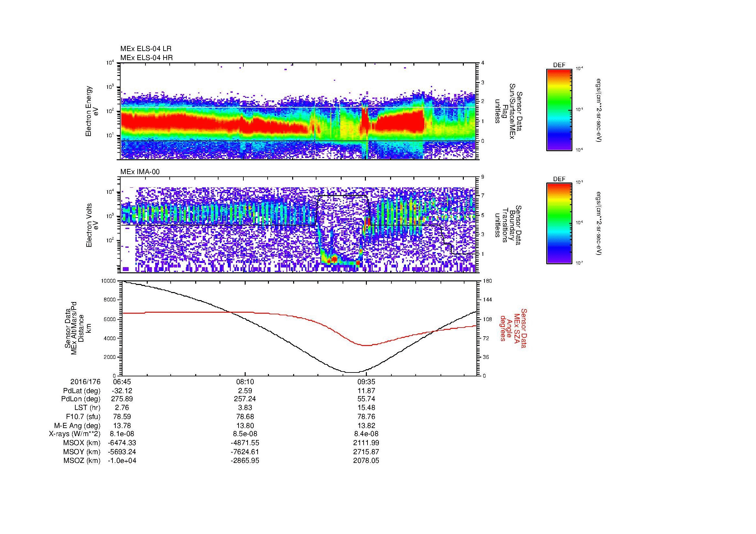Click the 'Electron Volts eV' axis label

coord(92,225)
